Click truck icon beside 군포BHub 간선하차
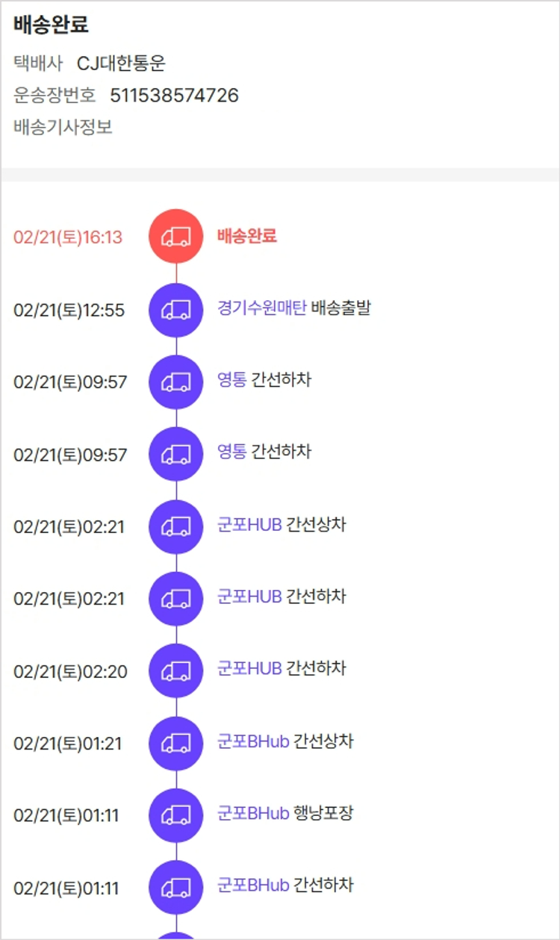The width and height of the screenshot is (560, 940). pyautogui.click(x=176, y=888)
